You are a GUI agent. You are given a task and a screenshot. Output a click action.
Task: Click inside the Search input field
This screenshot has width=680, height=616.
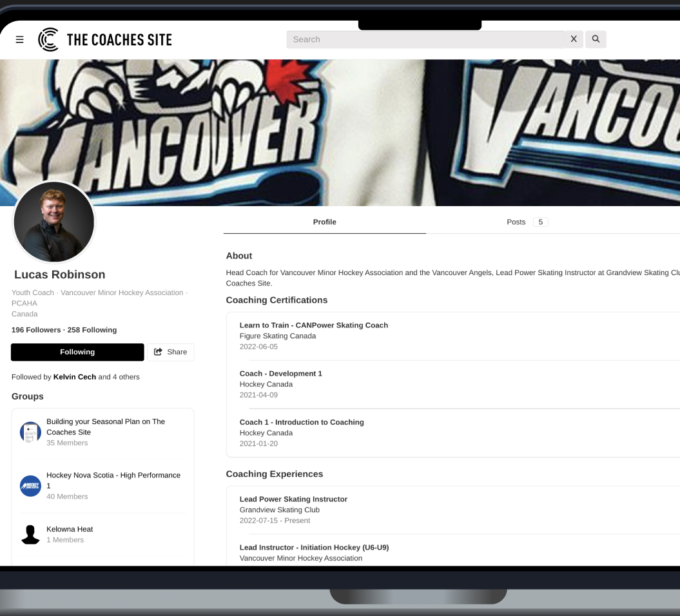pos(425,39)
